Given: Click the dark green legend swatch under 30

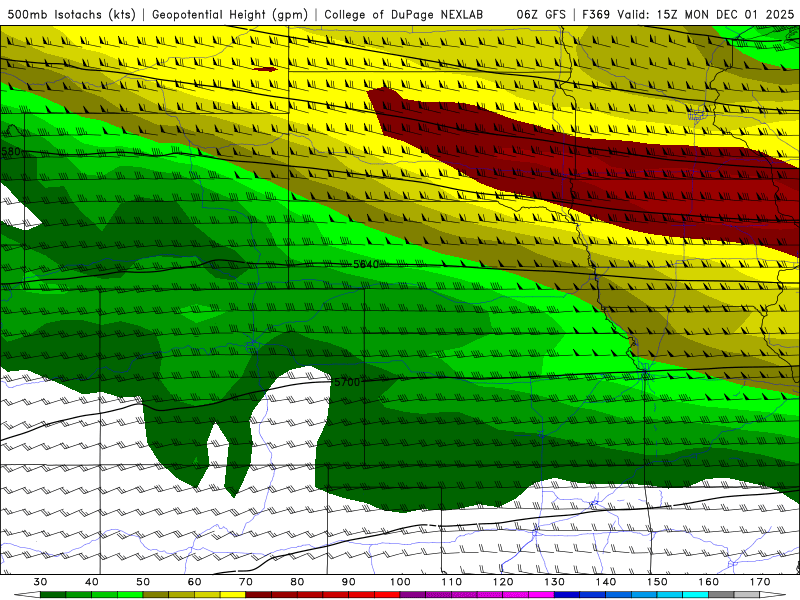Looking at the screenshot, I should tap(53, 595).
